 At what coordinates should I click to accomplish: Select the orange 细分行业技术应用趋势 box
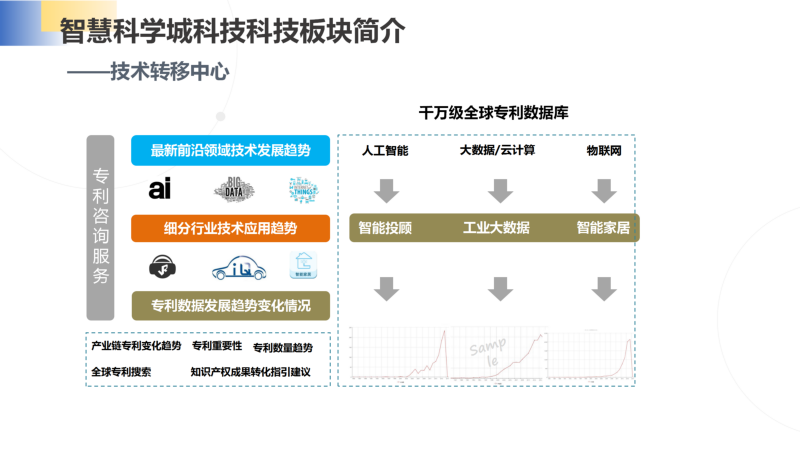(231, 228)
